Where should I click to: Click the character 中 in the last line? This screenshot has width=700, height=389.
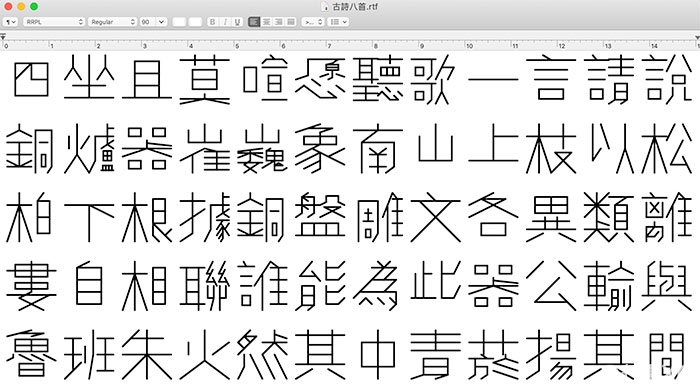coord(378,355)
